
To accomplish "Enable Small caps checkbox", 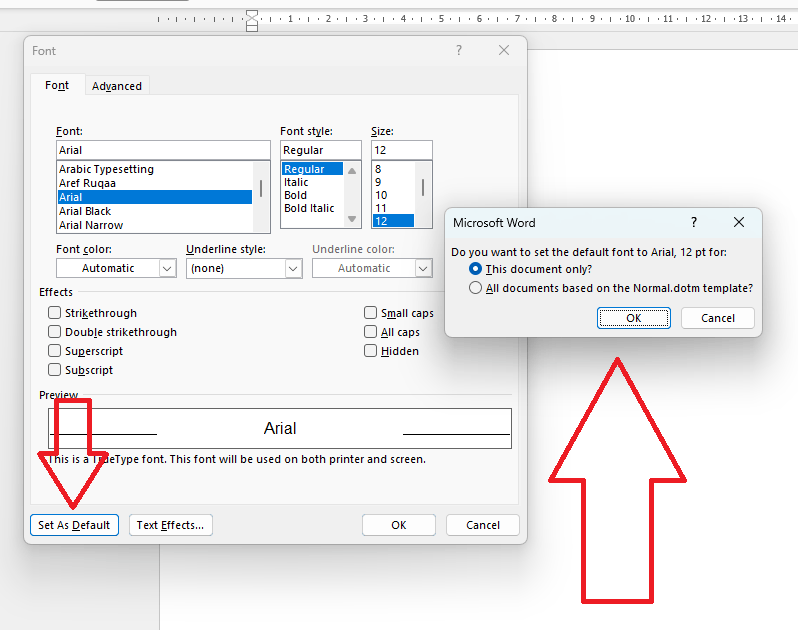I will 370,312.
